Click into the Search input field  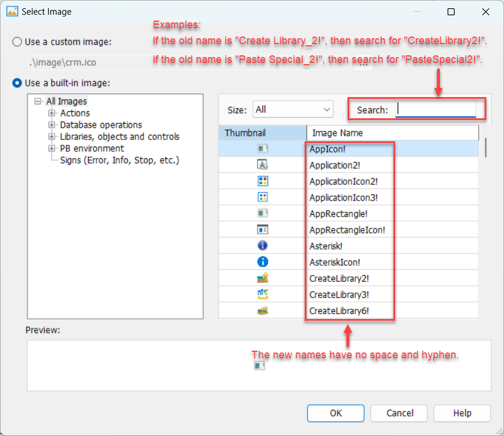[435, 109]
